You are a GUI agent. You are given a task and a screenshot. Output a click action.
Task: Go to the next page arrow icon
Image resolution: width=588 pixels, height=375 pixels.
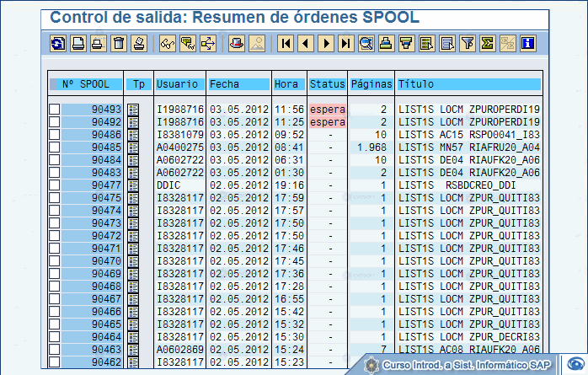click(326, 44)
